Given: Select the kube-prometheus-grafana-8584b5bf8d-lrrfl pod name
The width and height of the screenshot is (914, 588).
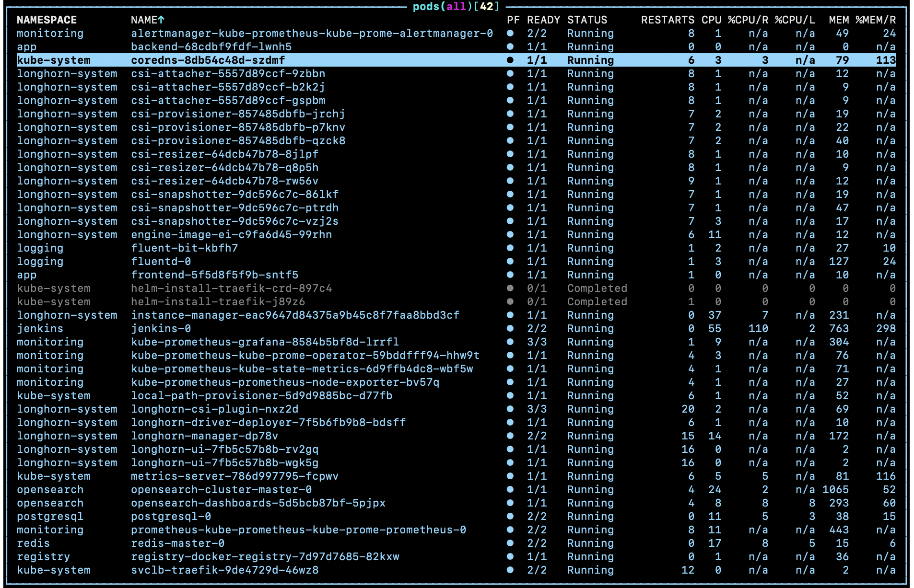Looking at the screenshot, I should 265,342.
